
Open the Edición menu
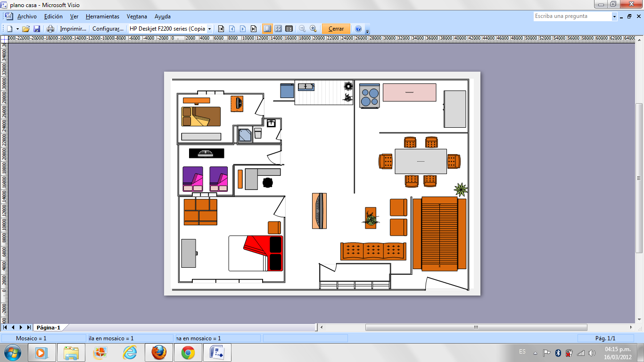coord(53,16)
